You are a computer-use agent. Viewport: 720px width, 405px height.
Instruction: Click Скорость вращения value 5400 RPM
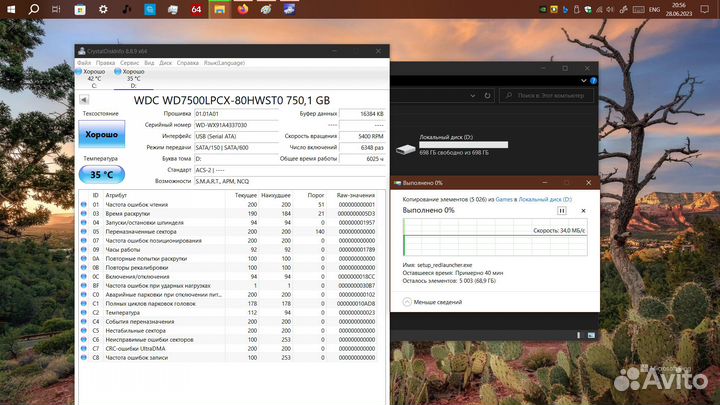pyautogui.click(x=362, y=136)
